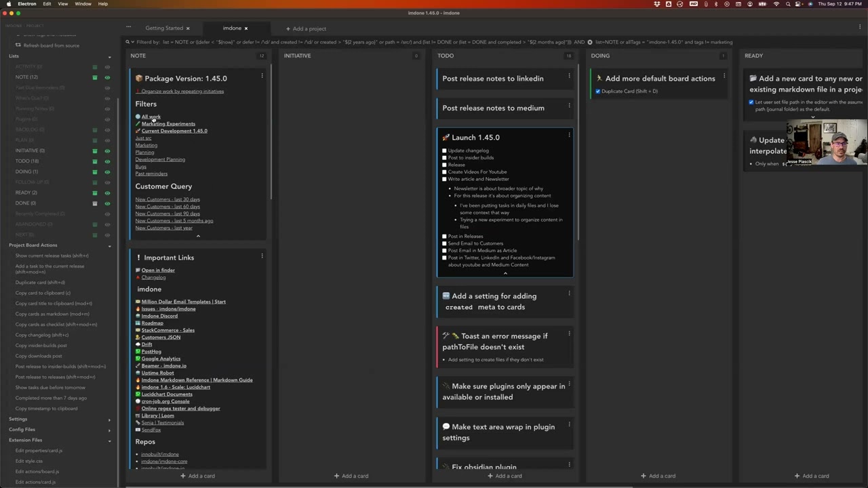Add a card to the INITIATIVE list
The height and width of the screenshot is (488, 868).
351,476
